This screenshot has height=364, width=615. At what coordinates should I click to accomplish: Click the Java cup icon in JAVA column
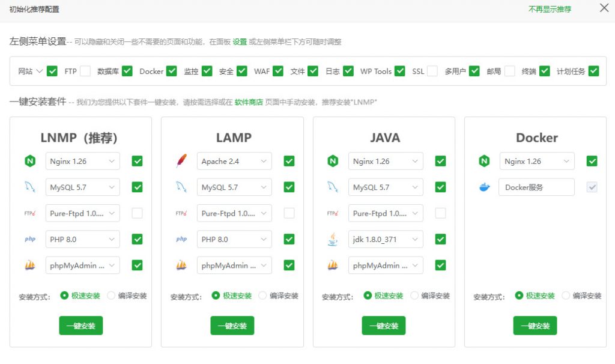332,239
